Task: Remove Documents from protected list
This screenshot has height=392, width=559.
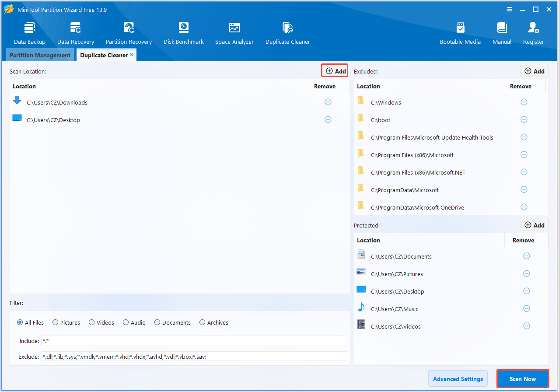Action: pyautogui.click(x=527, y=256)
